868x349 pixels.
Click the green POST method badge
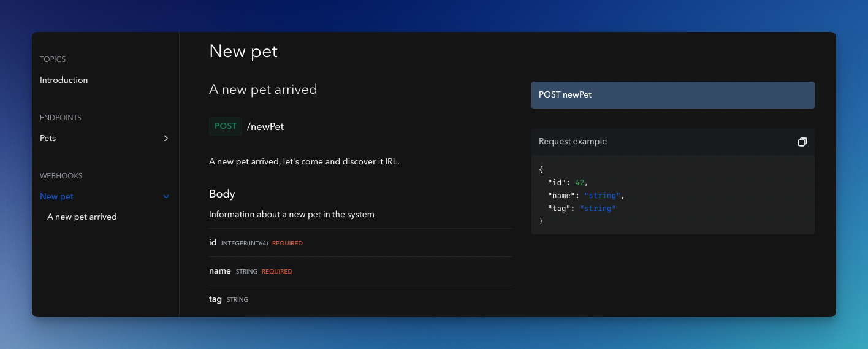[x=226, y=126]
